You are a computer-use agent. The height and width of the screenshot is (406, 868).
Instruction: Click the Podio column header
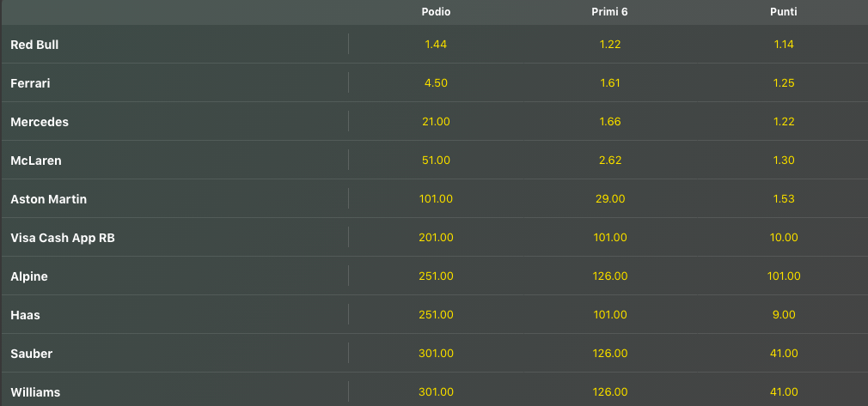click(x=437, y=12)
